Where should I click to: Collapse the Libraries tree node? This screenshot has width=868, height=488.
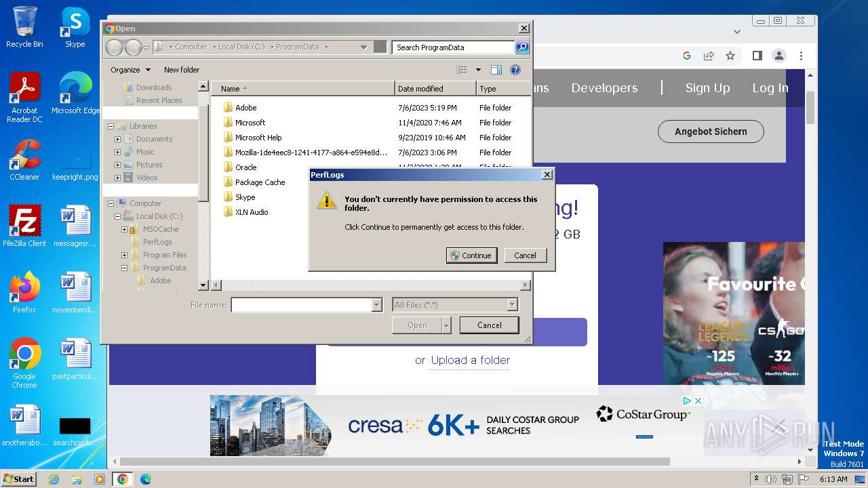pyautogui.click(x=111, y=126)
